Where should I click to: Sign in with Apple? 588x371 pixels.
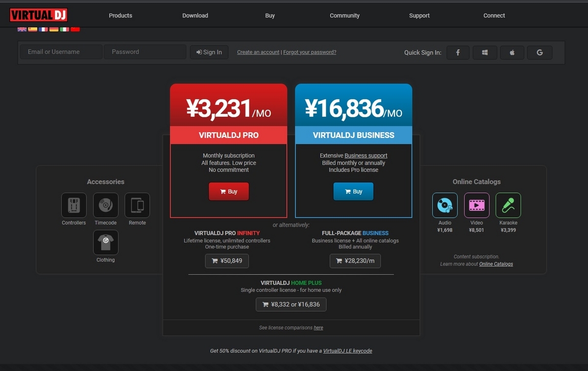click(x=512, y=52)
